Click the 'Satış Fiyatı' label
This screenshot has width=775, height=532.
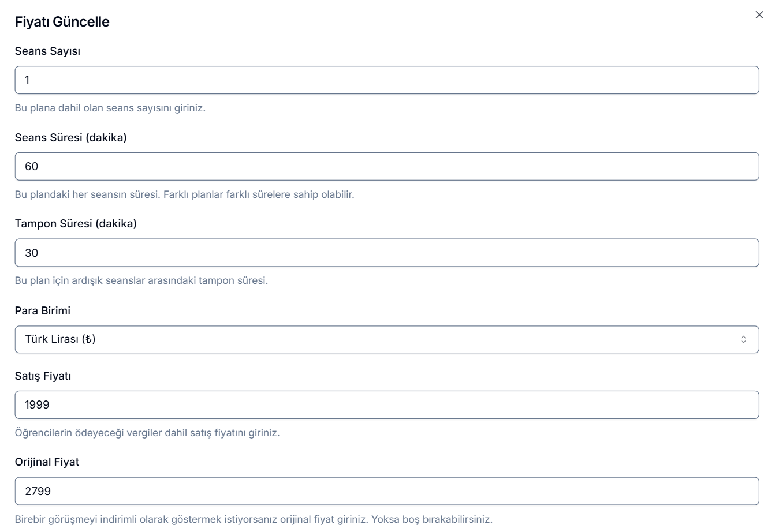[x=43, y=376]
